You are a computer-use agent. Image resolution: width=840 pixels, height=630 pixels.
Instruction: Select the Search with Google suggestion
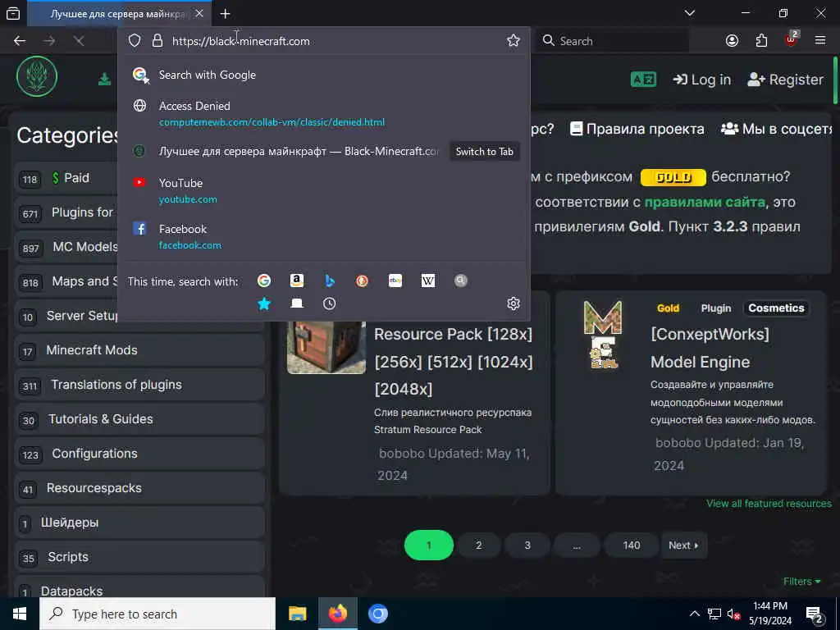[x=323, y=75]
